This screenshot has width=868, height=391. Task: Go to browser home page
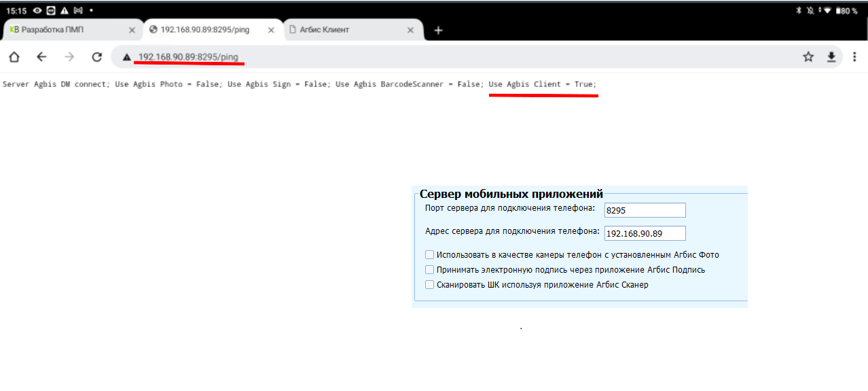point(14,57)
